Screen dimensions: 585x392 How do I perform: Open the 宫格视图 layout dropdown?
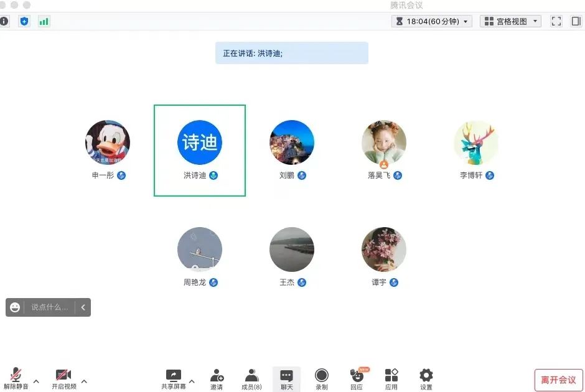pos(510,21)
